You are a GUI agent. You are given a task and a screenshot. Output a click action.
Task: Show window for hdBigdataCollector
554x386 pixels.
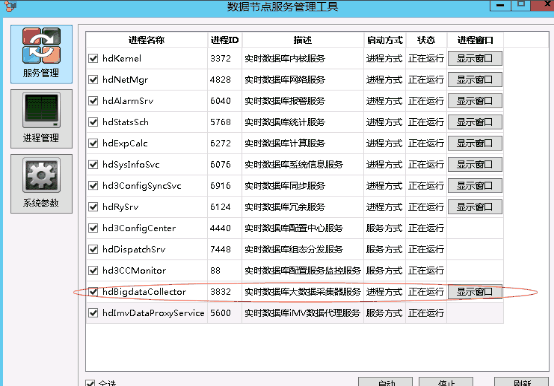click(x=475, y=292)
